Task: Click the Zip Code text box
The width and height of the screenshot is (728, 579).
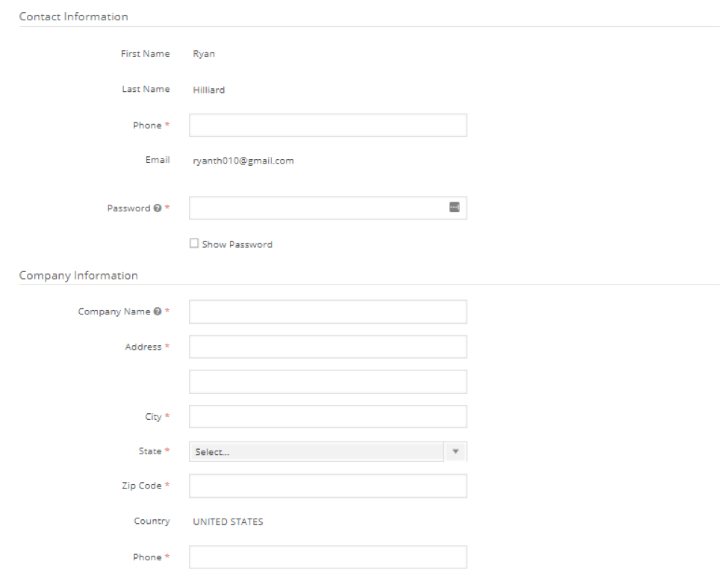Action: pyautogui.click(x=328, y=486)
